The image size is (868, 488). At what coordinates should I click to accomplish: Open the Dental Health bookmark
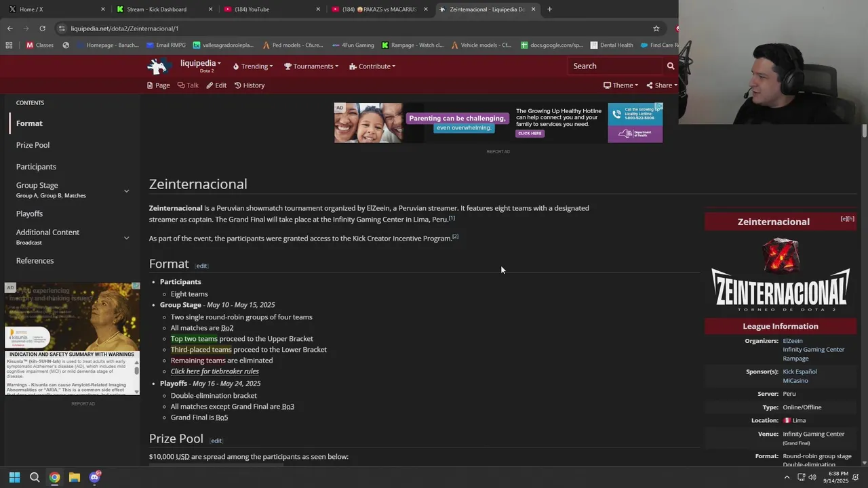[611, 45]
